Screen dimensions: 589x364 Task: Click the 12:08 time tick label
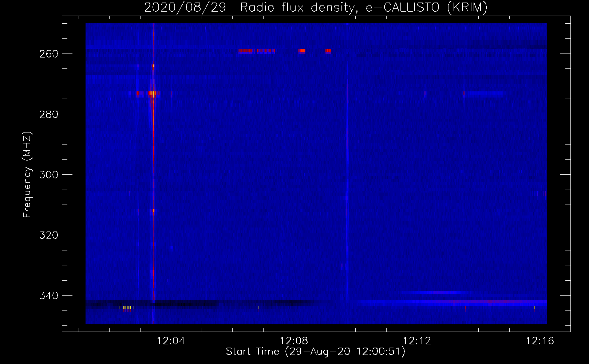(x=294, y=341)
